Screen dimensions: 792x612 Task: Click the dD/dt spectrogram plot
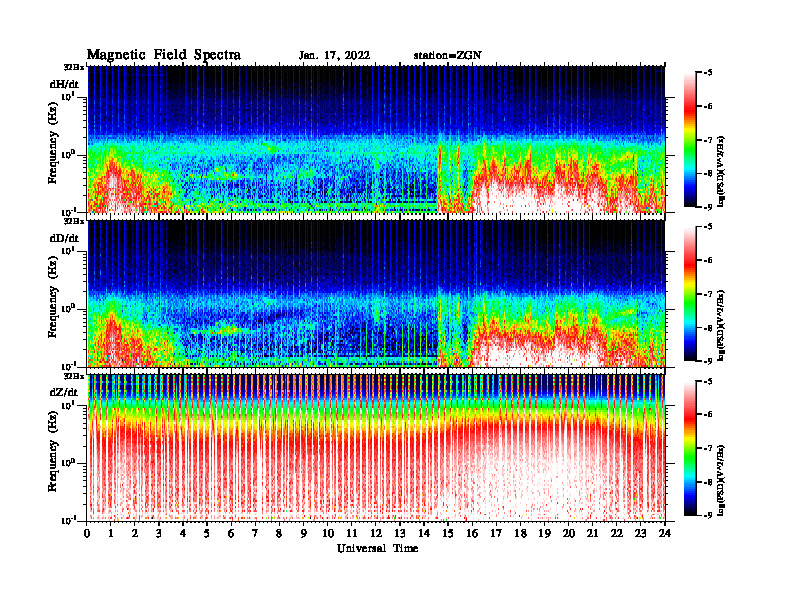376,294
